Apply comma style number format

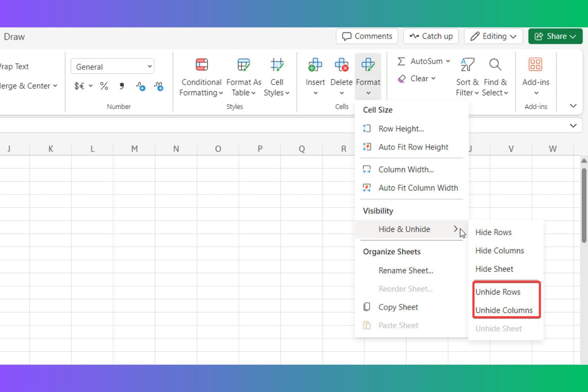(x=122, y=86)
